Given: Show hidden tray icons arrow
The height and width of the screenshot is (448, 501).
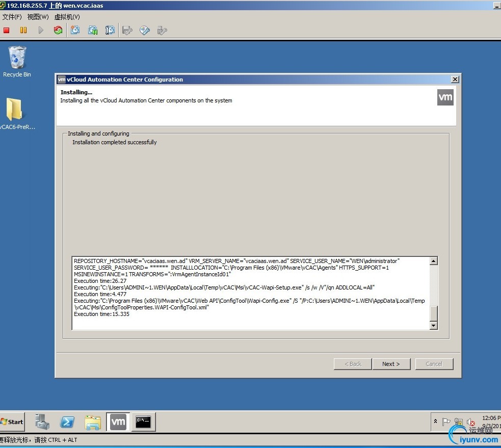Looking at the screenshot, I should (435, 421).
